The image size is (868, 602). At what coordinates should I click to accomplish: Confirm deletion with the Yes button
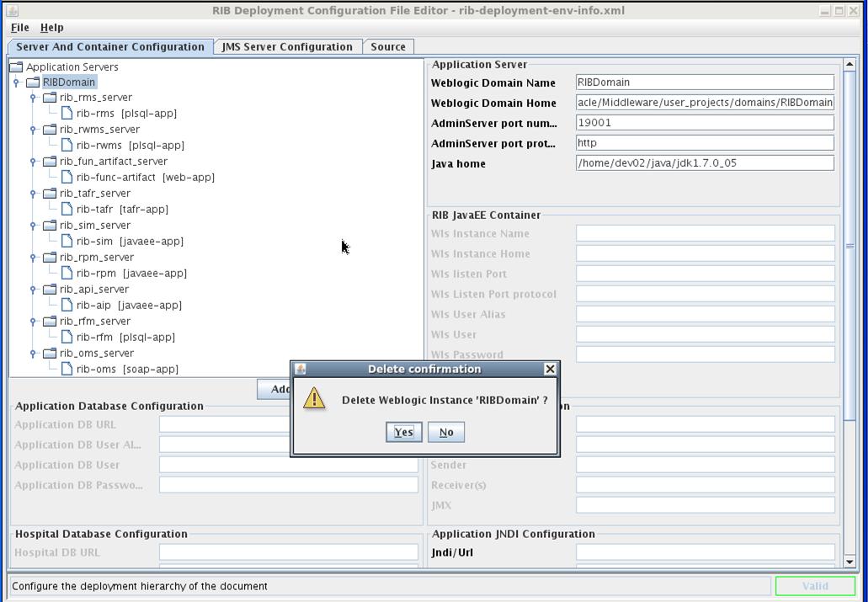tap(403, 432)
